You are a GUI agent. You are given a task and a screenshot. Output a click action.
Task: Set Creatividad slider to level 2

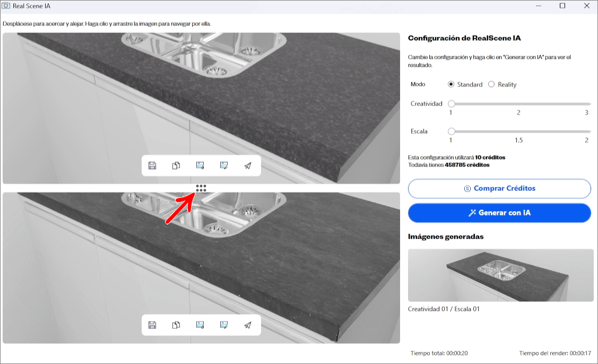coord(519,104)
